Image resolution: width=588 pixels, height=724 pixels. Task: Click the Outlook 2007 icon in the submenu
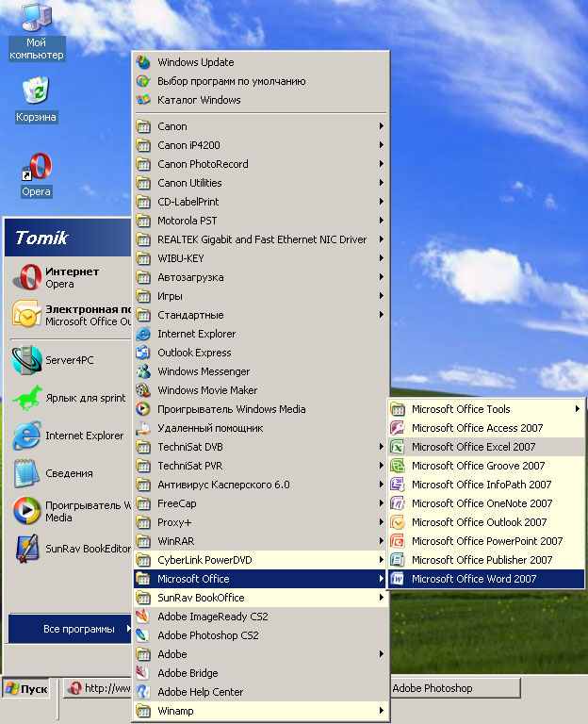(x=397, y=522)
